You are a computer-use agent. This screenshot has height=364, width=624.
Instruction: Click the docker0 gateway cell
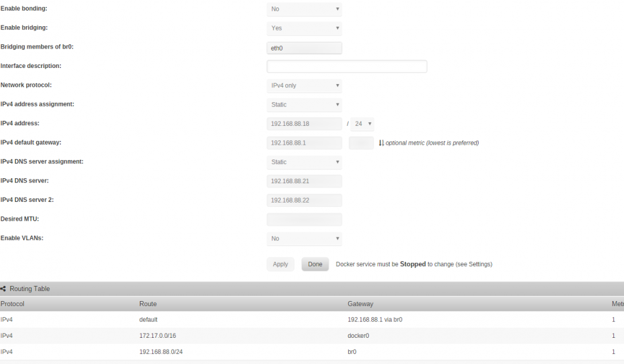point(358,336)
